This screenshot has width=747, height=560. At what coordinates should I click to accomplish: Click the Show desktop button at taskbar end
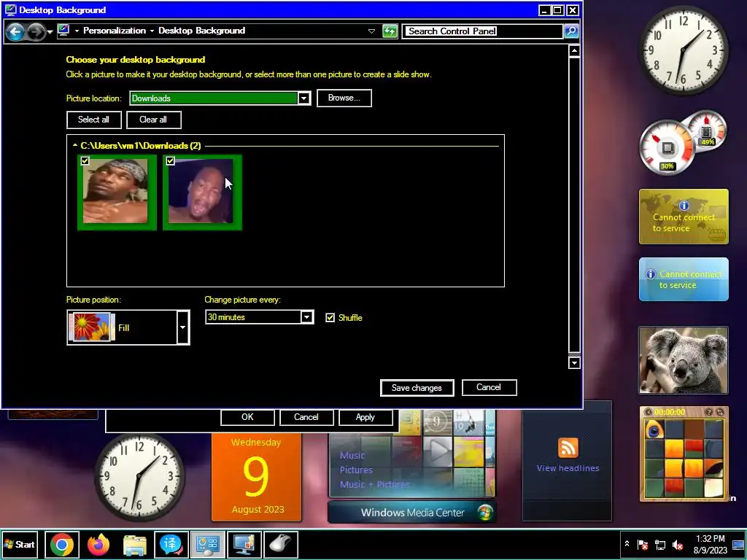pyautogui.click(x=739, y=545)
